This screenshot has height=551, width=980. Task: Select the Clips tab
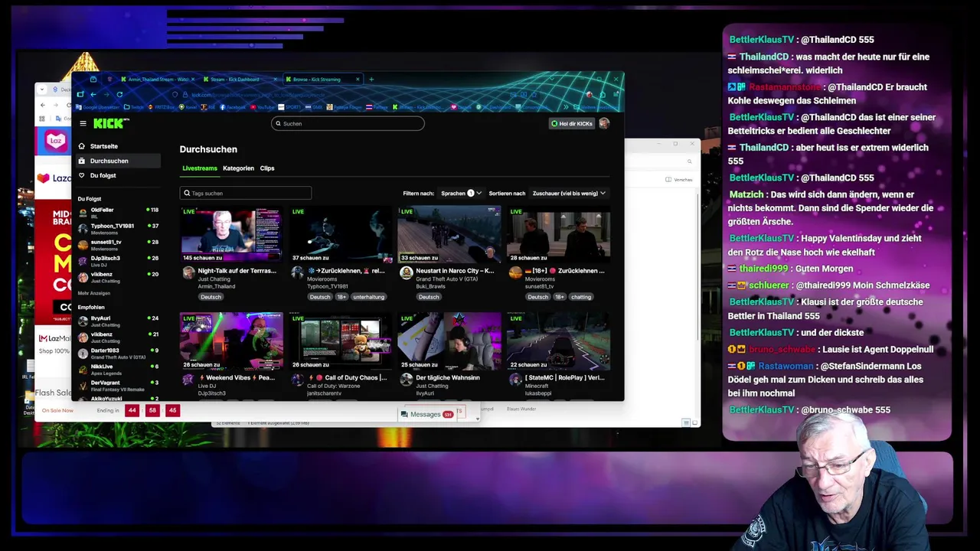click(x=267, y=168)
